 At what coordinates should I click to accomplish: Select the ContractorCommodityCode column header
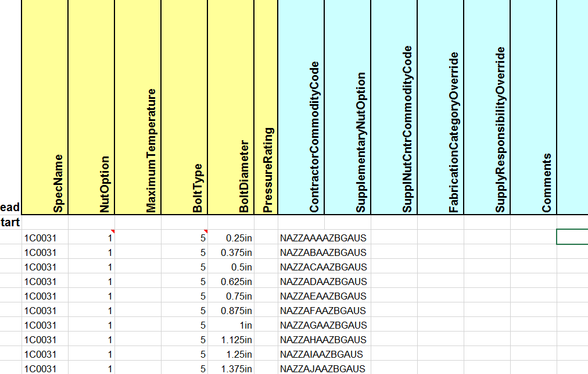click(x=301, y=107)
